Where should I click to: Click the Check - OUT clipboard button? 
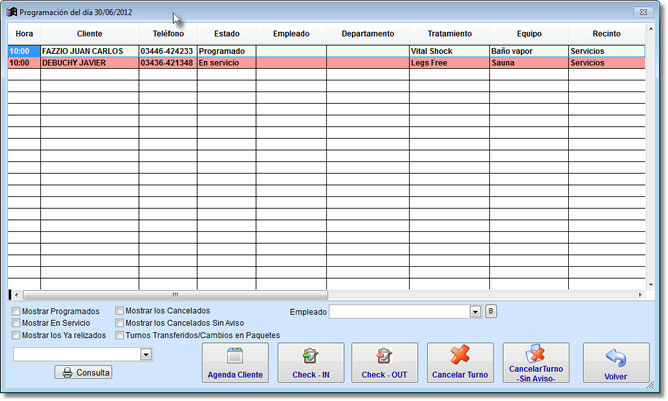(x=384, y=362)
